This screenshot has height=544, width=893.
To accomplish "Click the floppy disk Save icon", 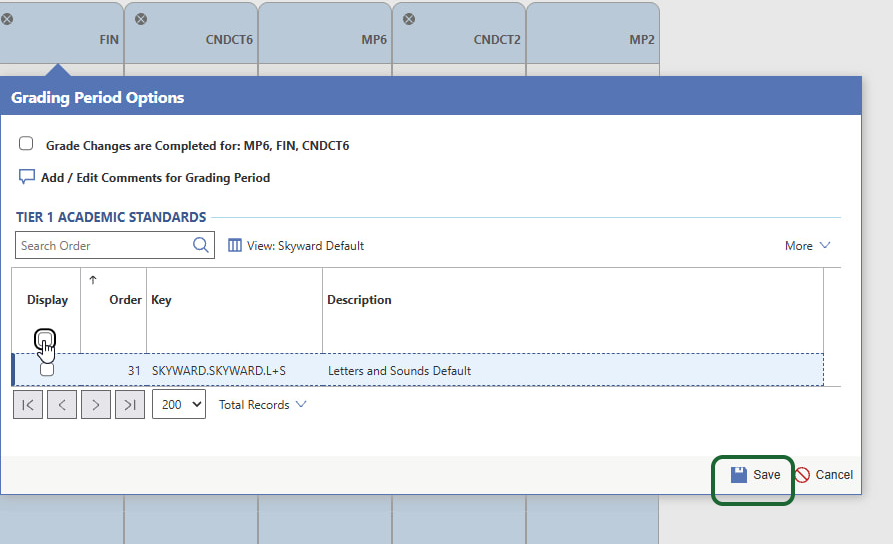I will [739, 475].
